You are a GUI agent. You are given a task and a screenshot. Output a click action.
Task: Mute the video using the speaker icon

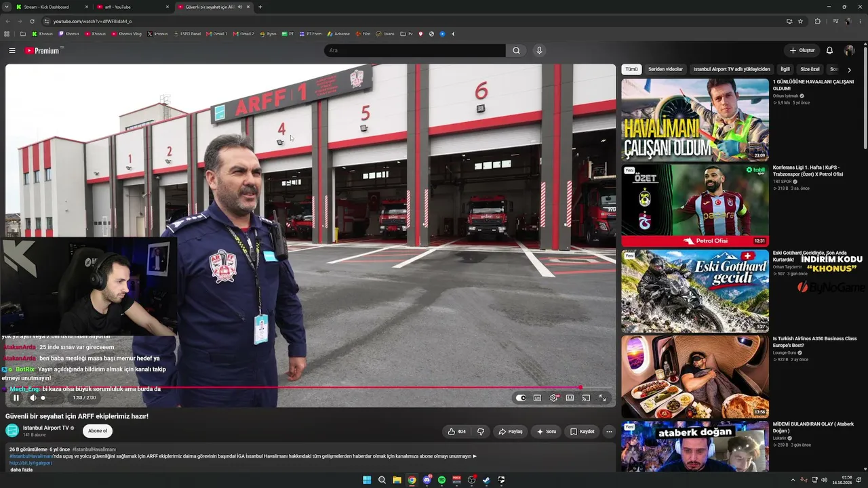coord(33,398)
